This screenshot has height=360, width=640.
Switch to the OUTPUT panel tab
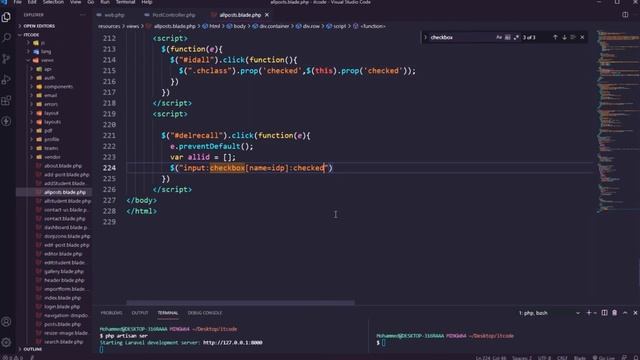click(140, 313)
